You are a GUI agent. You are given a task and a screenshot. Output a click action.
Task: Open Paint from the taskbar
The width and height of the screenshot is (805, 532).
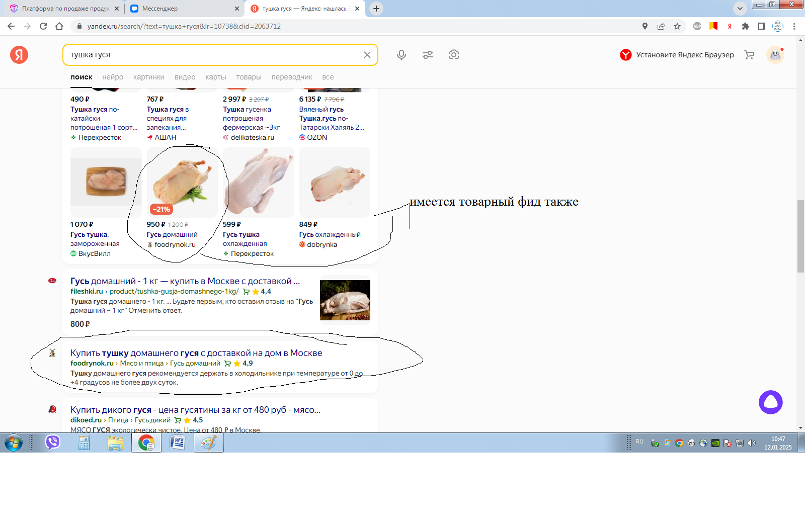[209, 442]
